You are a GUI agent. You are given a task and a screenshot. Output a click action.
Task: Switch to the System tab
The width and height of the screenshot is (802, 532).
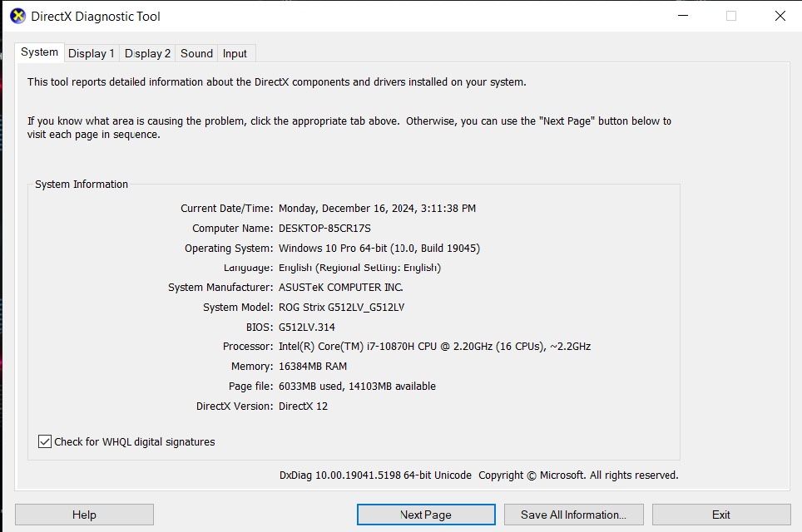39,52
